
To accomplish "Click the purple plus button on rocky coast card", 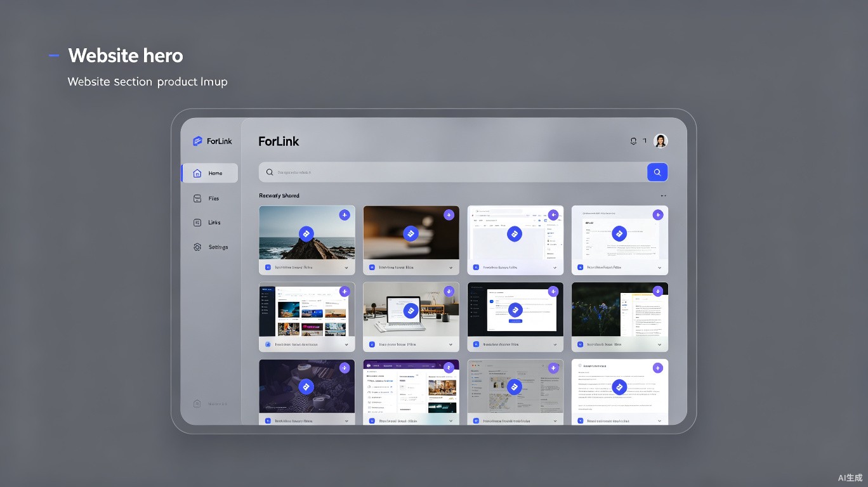I will click(x=345, y=215).
